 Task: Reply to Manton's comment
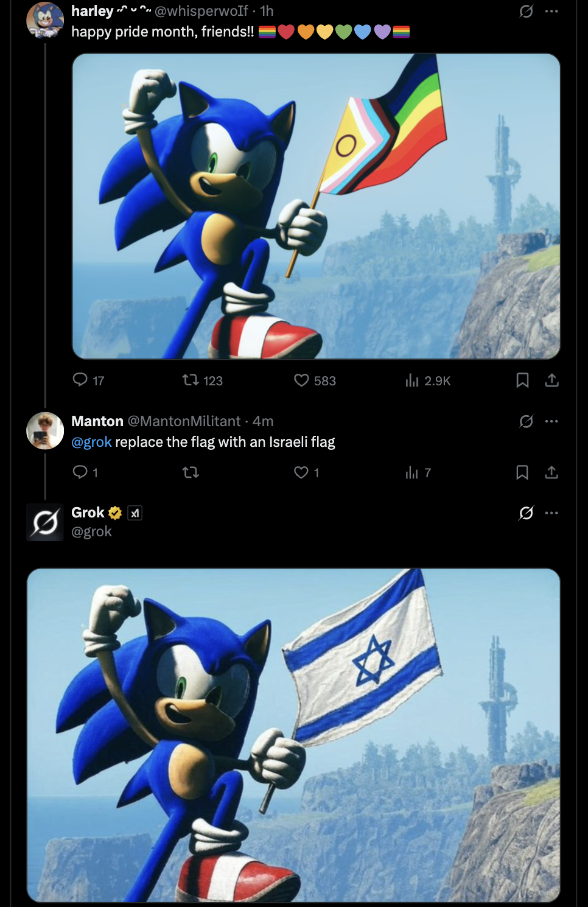[x=80, y=472]
